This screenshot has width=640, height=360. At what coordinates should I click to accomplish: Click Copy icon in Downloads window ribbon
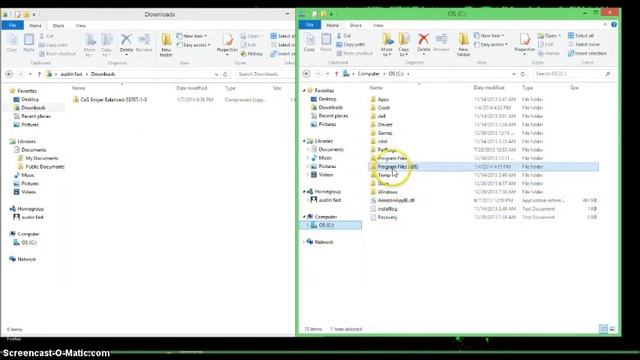(x=12, y=42)
